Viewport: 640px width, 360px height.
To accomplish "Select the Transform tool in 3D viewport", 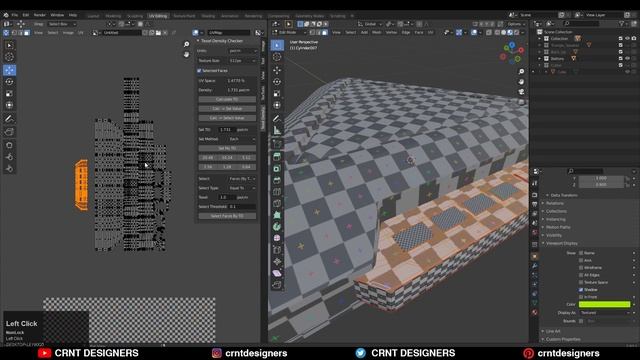I will pos(277,105).
